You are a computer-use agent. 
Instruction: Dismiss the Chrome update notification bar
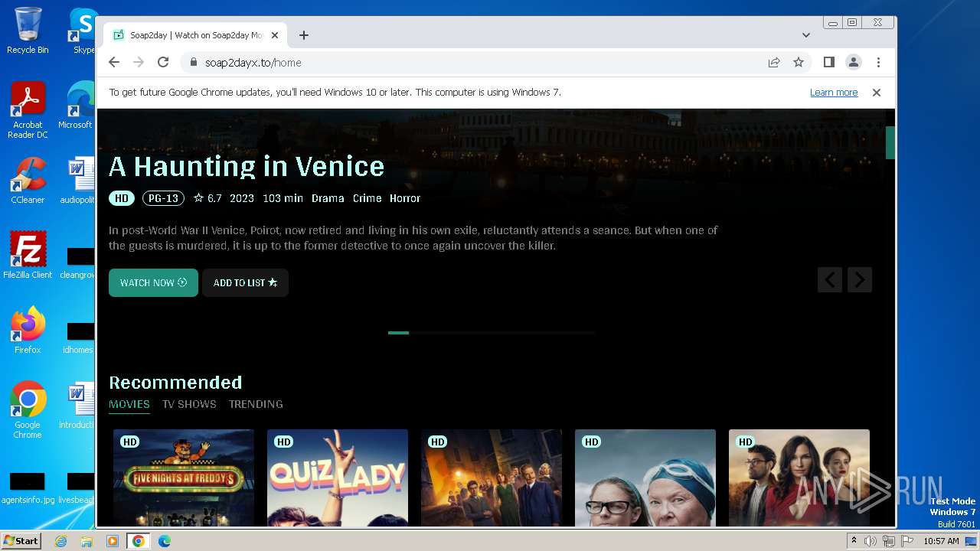click(877, 93)
